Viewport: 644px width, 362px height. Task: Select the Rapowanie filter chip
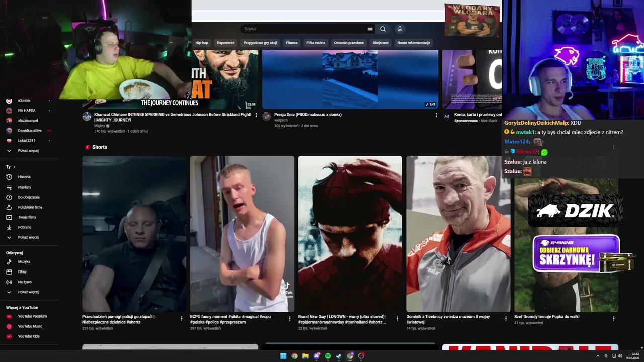pos(226,43)
